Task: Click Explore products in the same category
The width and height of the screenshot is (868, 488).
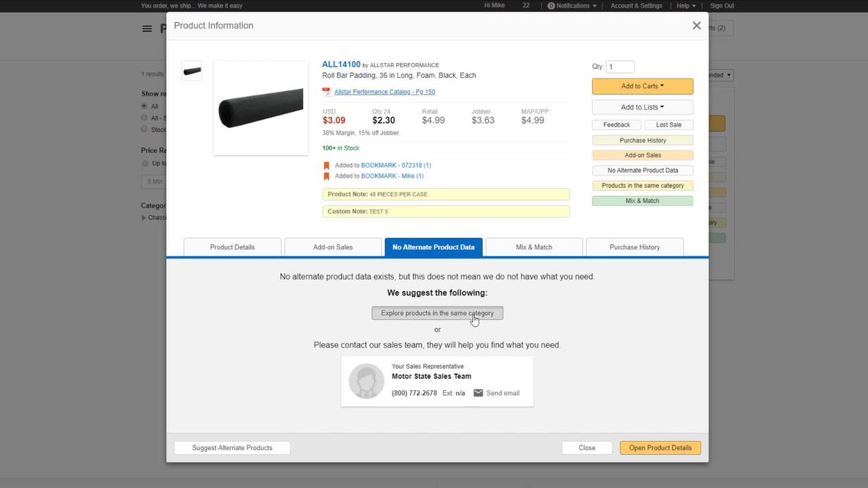Action: click(x=437, y=313)
